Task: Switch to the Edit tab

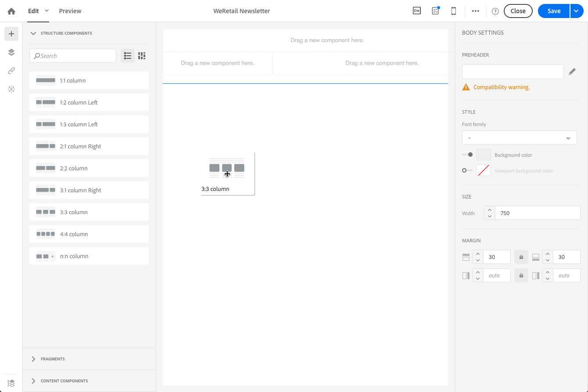Action: pyautogui.click(x=34, y=11)
